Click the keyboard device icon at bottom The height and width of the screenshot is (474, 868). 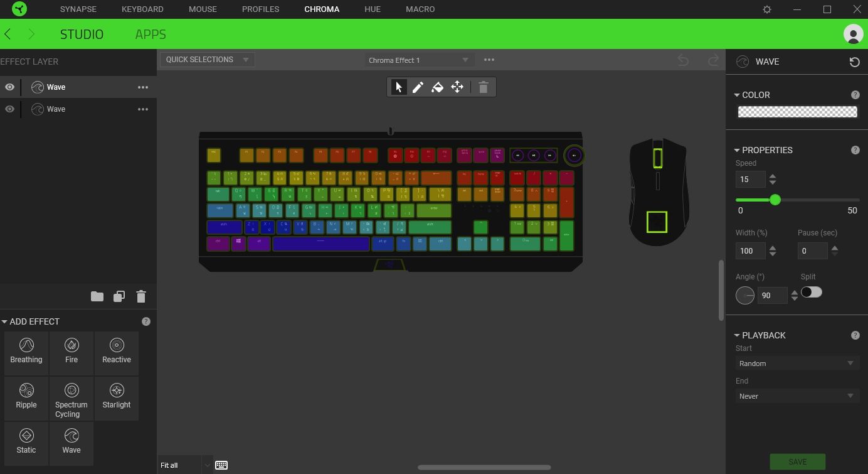coord(221,465)
